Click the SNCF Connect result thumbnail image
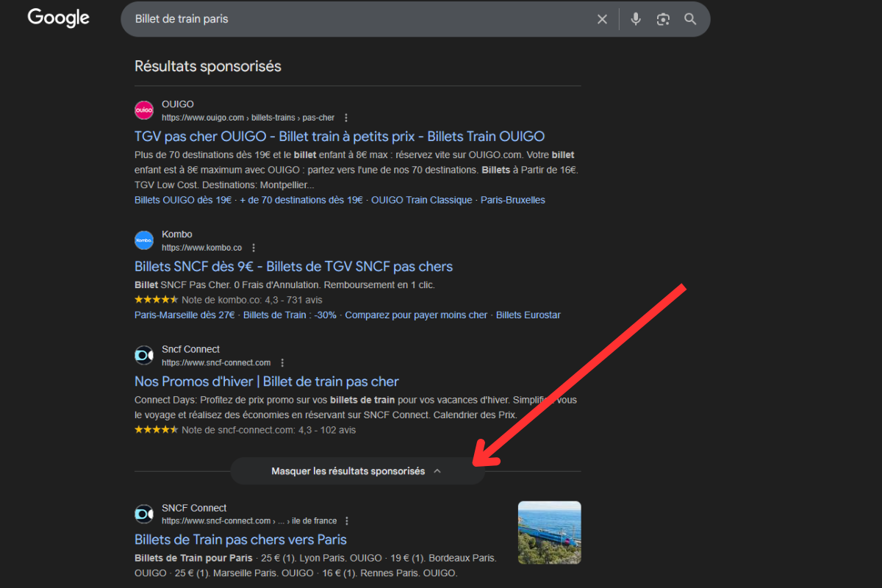Image resolution: width=882 pixels, height=588 pixels. point(549,532)
